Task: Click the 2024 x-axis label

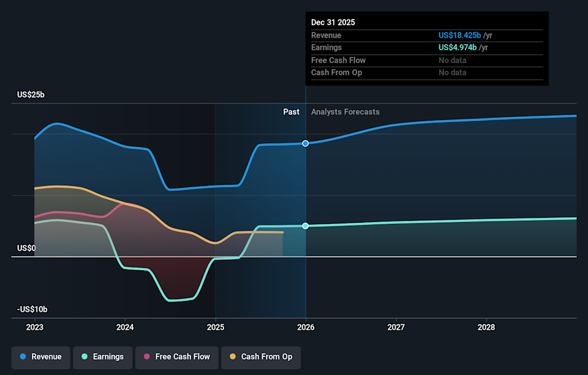Action: pyautogui.click(x=125, y=327)
